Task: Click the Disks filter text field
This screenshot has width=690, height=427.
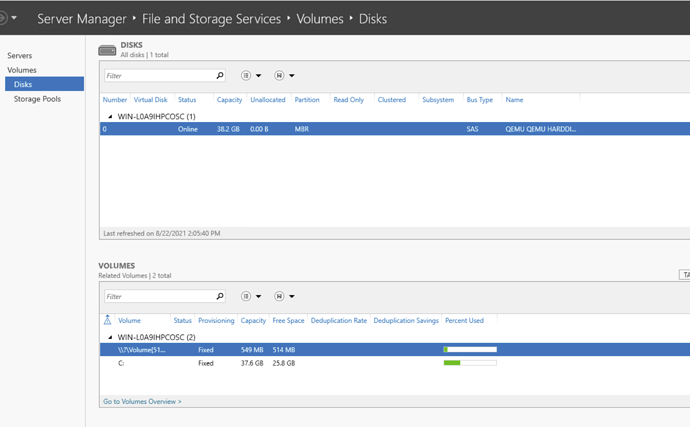Action: pyautogui.click(x=158, y=75)
